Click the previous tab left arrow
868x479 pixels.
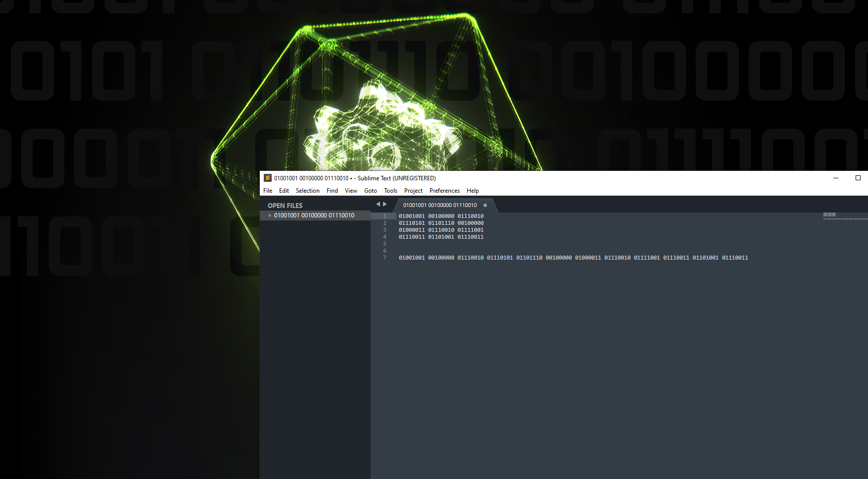[x=378, y=204]
